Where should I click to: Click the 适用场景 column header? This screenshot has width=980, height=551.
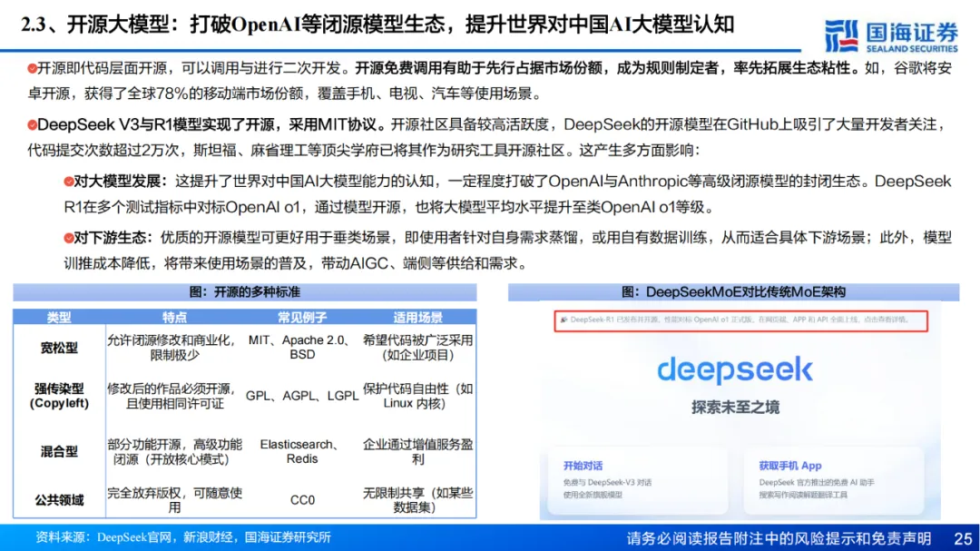(x=417, y=318)
